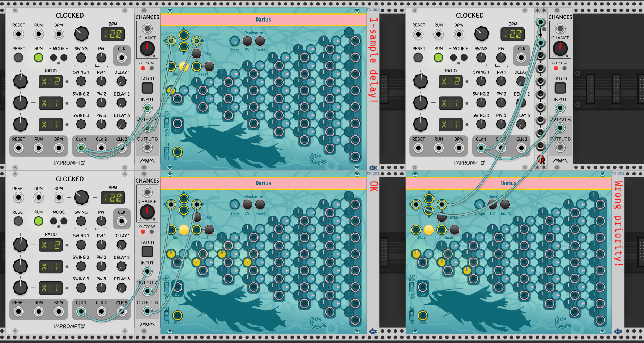Click RESET button on bottom-left Clocked
The height and width of the screenshot is (343, 644).
tap(18, 221)
